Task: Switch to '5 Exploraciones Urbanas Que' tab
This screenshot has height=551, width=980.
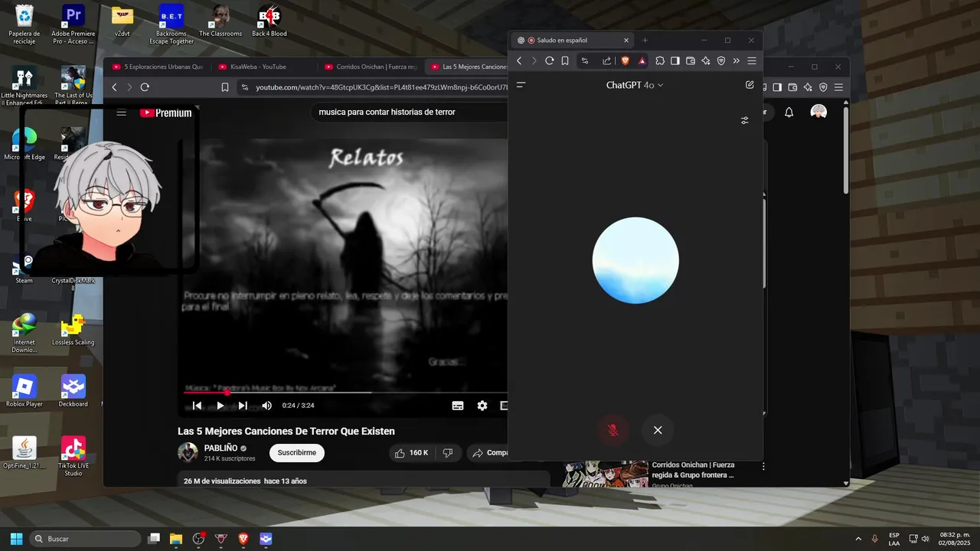Action: 157,67
